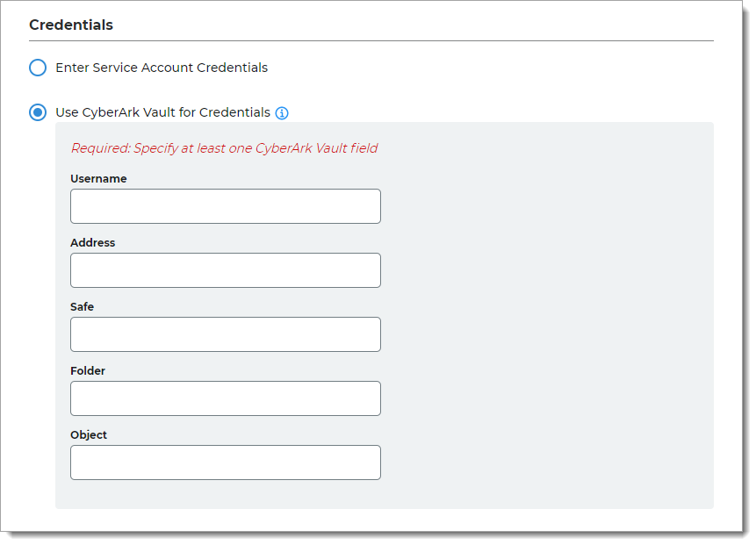Image resolution: width=756 pixels, height=545 pixels.
Task: Select the Enter Service Account Credentials radio button
Action: 38,68
